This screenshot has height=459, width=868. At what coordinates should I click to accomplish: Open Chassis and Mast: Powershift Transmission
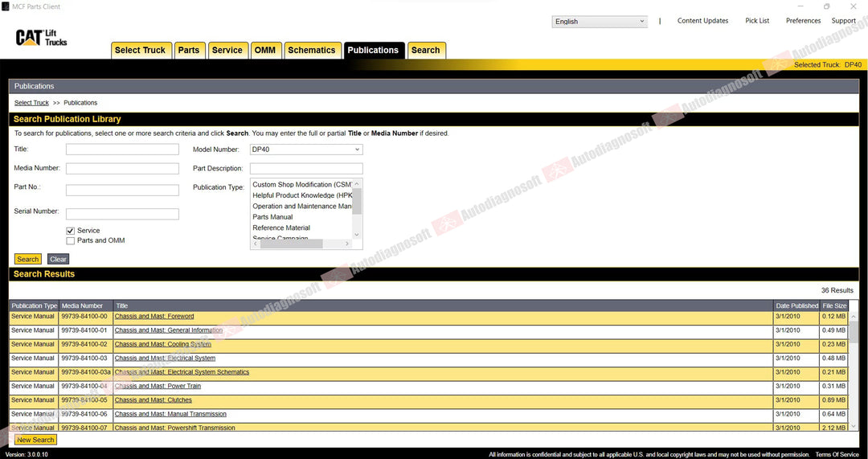click(175, 428)
